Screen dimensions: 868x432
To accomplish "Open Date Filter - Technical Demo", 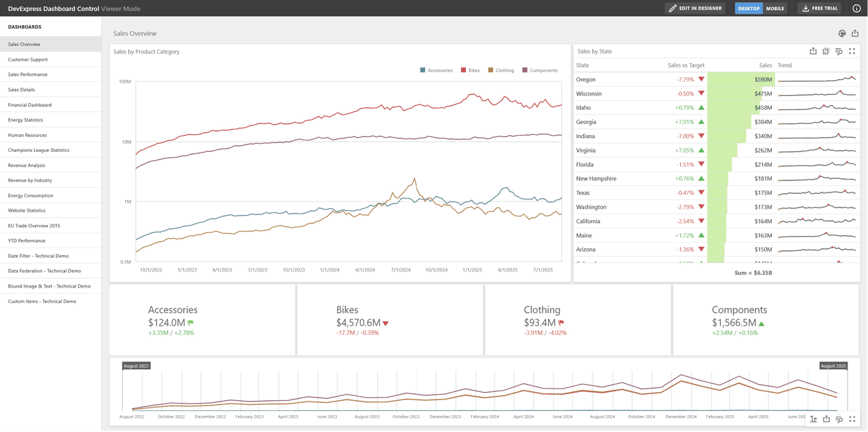I will [x=51, y=256].
